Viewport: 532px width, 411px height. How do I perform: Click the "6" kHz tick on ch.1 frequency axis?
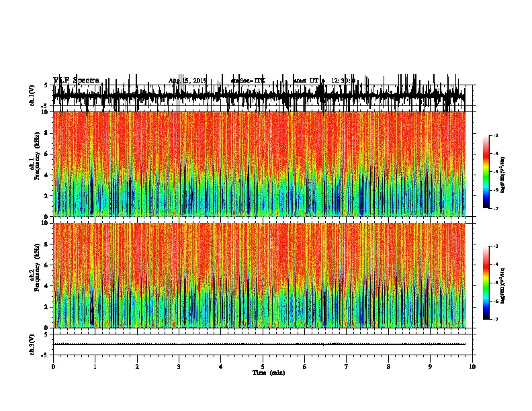[47, 154]
